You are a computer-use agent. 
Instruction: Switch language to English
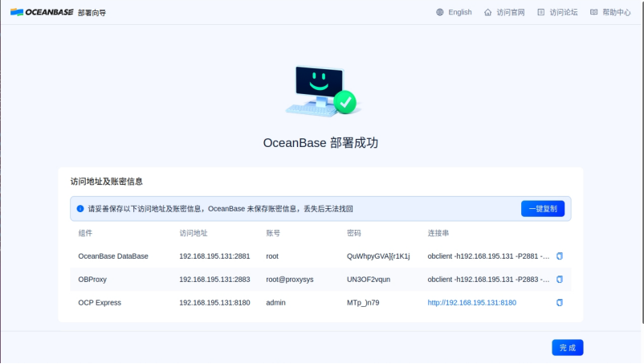click(459, 12)
